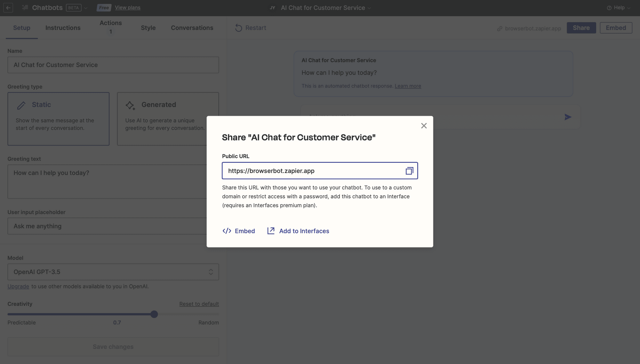640x364 pixels.
Task: Expand the AI Chat for Customer Service title dropdown
Action: pos(369,8)
